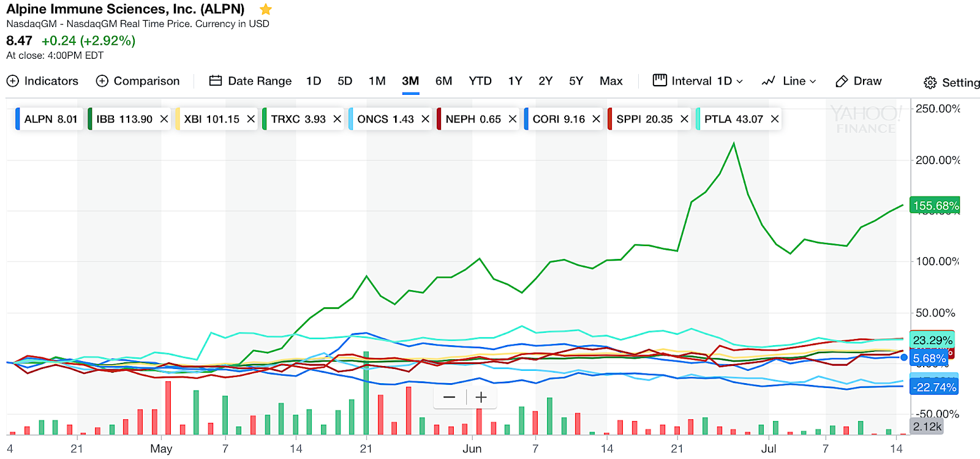Zoom out with the minus button

tap(449, 397)
